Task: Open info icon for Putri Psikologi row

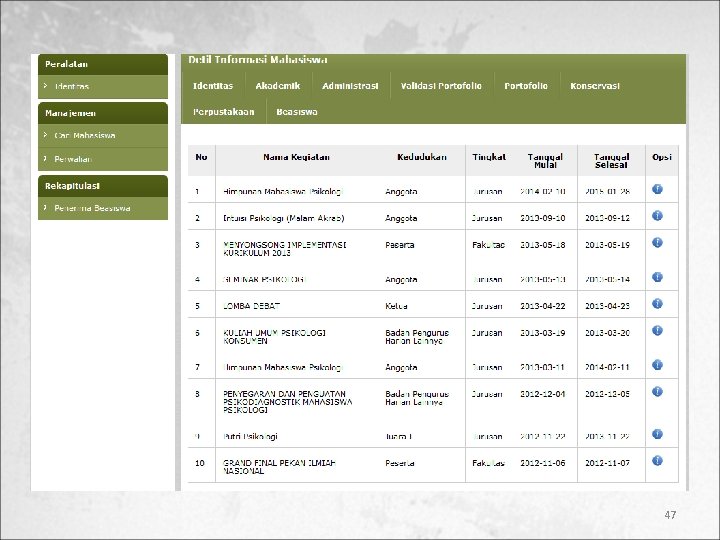Action: pos(657,434)
